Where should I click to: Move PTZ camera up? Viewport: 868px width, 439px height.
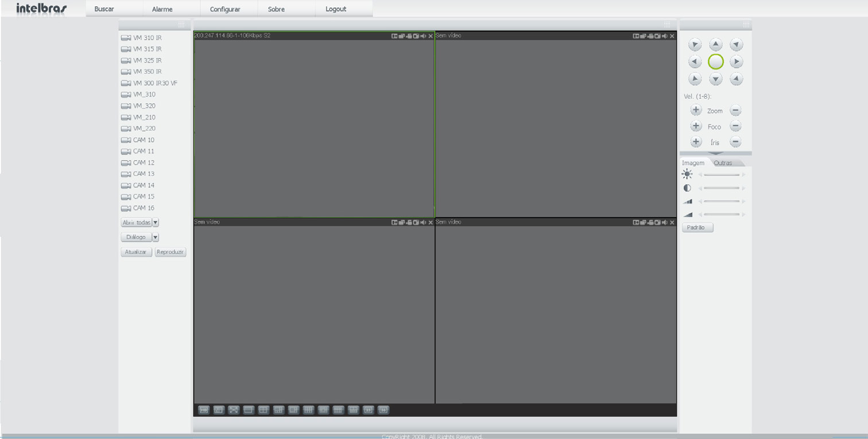715,44
